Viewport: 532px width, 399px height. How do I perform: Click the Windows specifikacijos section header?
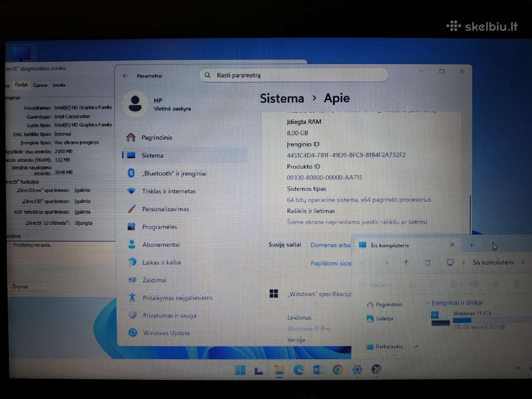[319, 294]
